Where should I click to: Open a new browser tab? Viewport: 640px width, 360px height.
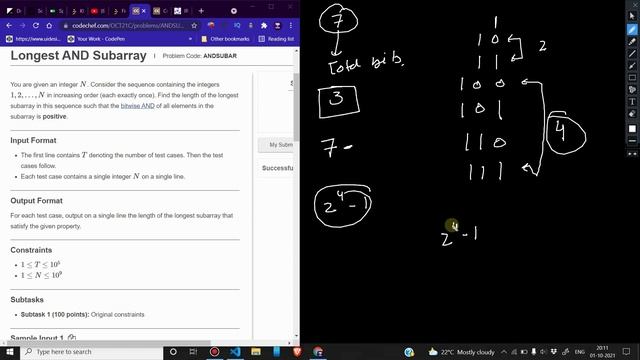201,11
